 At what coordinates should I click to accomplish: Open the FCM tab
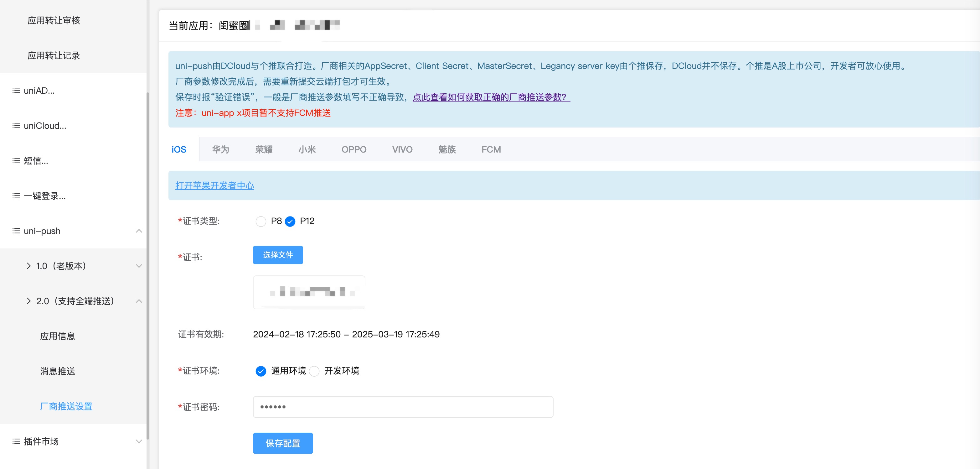[491, 149]
